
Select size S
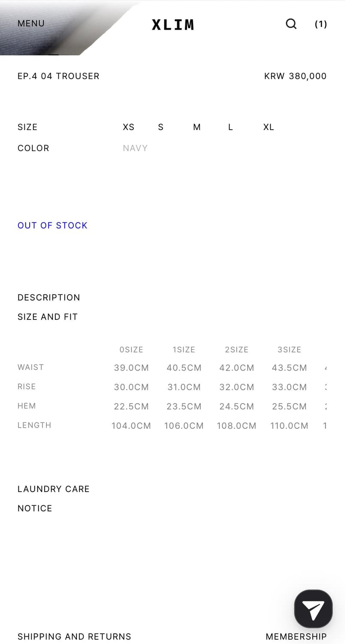160,127
